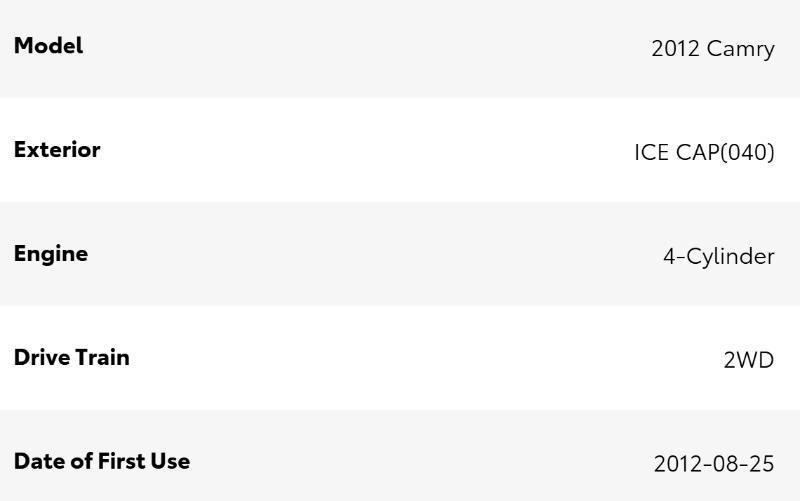
Task: Click the day 25 in the first-use date
Action: (761, 464)
